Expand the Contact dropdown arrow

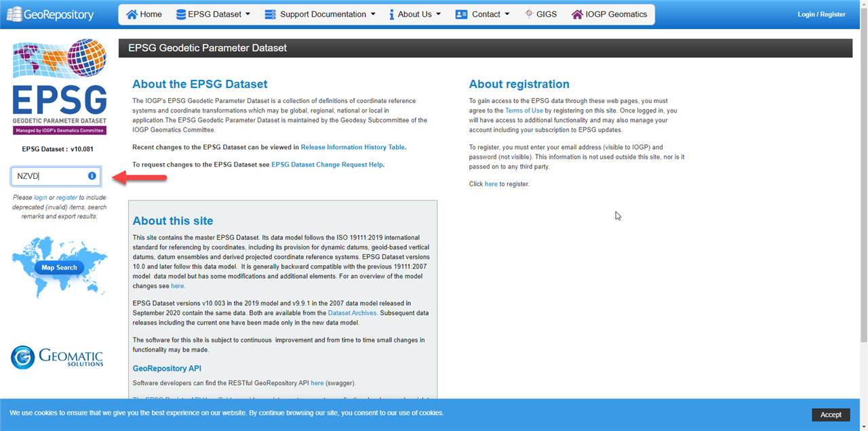tap(507, 14)
